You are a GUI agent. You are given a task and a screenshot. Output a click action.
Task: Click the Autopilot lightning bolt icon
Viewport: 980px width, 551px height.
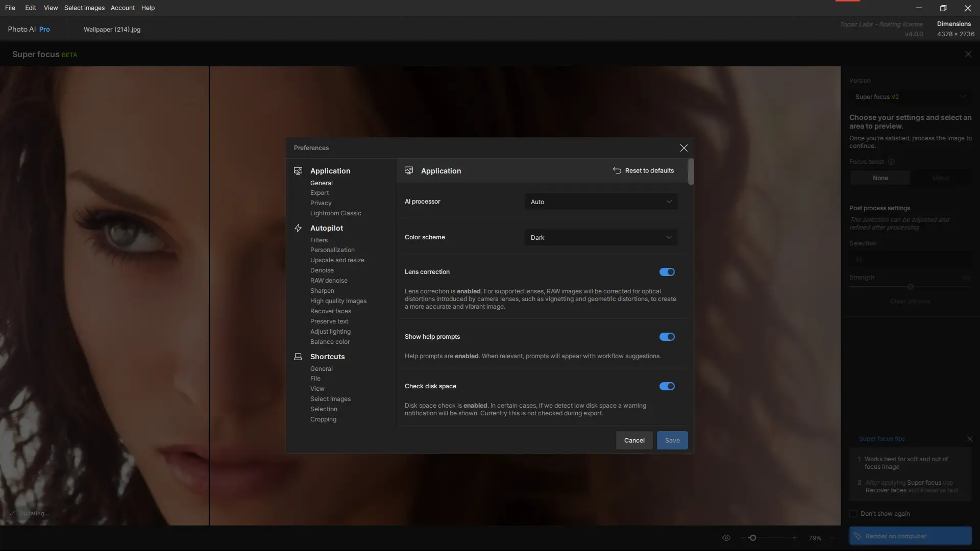click(x=298, y=228)
